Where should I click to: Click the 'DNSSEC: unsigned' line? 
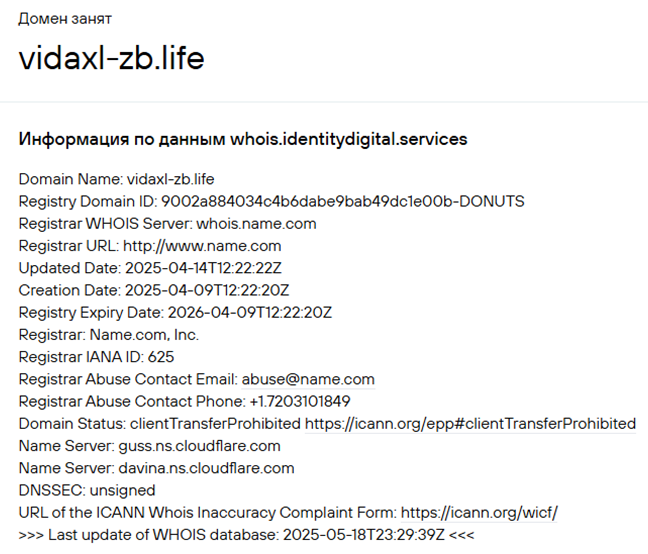point(87,490)
